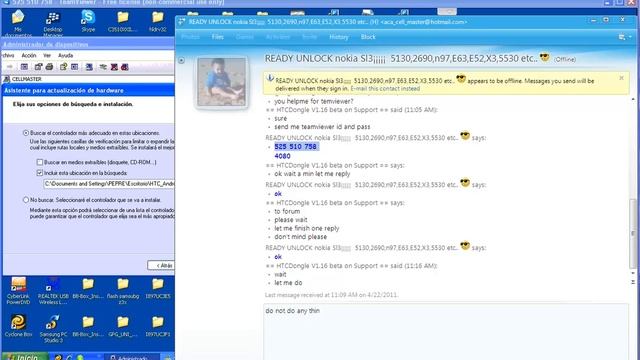Image resolution: width=640 pixels, height=360 pixels.
Task: Select 'No buscar' radio option
Action: tap(26, 200)
